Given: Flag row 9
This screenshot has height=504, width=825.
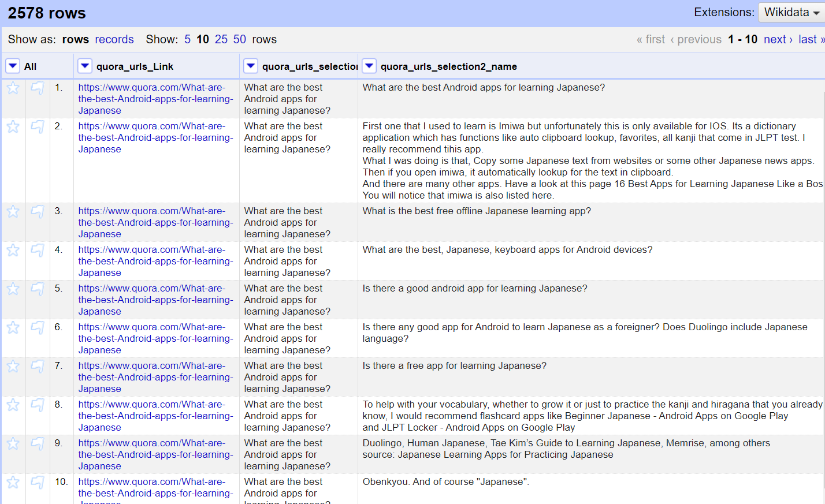Looking at the screenshot, I should coord(38,444).
